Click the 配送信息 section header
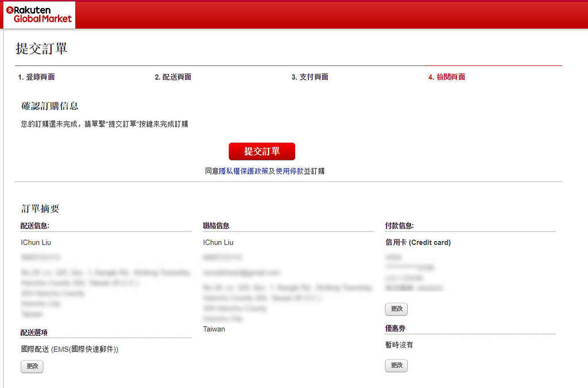Viewport: 588px width, 388px height. pos(34,226)
